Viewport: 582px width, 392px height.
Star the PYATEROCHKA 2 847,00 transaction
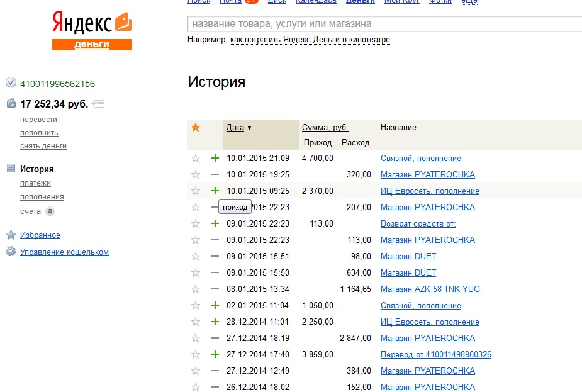(196, 338)
